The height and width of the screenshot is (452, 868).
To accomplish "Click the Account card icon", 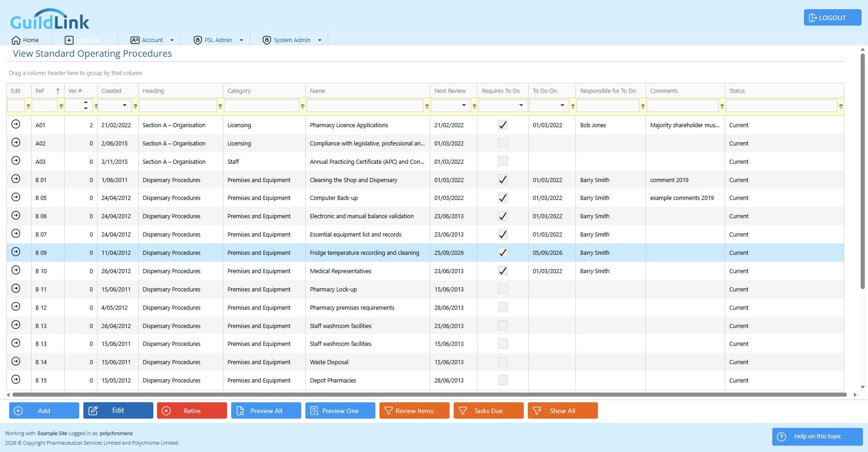I will click(135, 40).
